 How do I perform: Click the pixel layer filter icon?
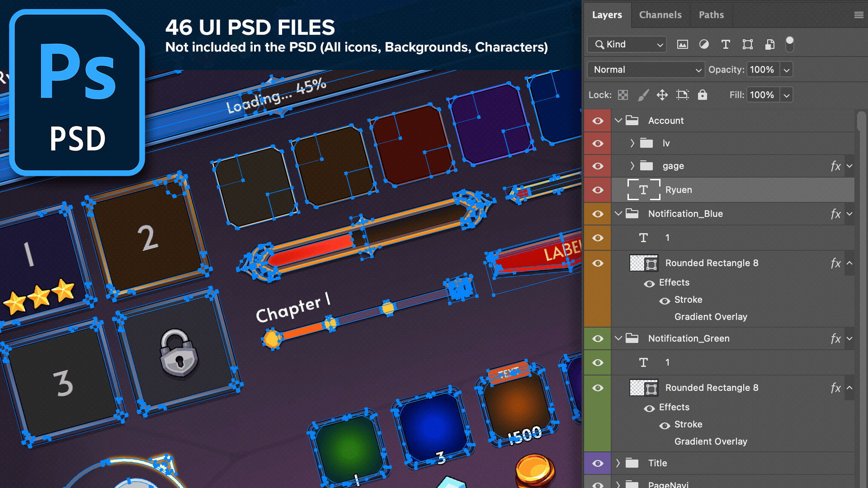pyautogui.click(x=682, y=44)
